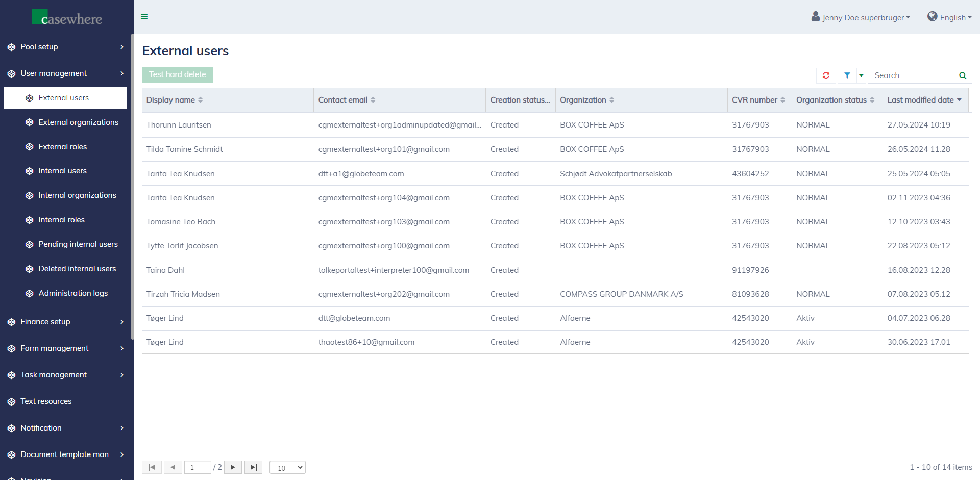The width and height of the screenshot is (980, 480).
Task: Click the globe language icon
Action: 932,17
